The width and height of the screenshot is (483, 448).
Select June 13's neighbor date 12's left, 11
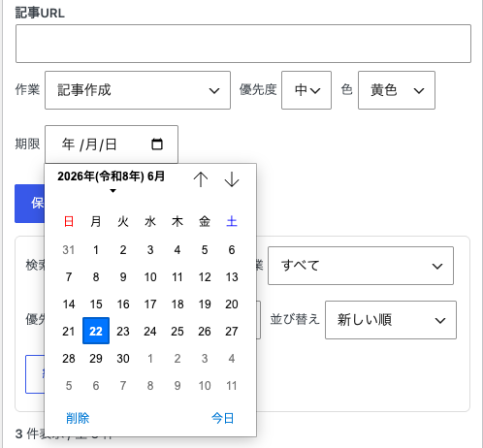(177, 277)
